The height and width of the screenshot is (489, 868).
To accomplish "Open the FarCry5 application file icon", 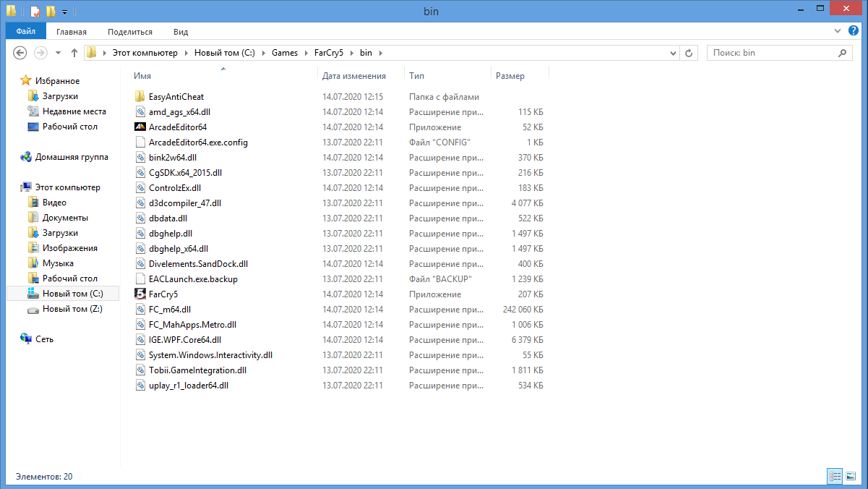I will click(x=141, y=294).
